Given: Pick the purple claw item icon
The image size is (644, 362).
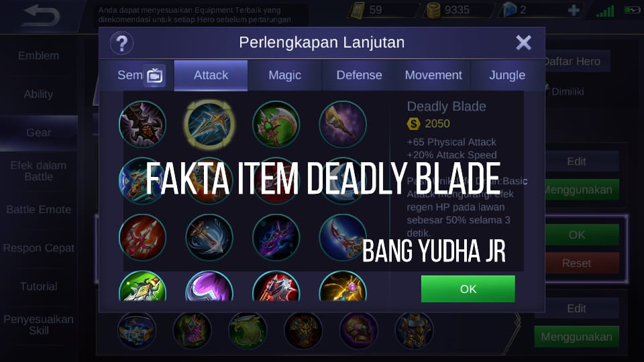Looking at the screenshot, I should tap(276, 237).
